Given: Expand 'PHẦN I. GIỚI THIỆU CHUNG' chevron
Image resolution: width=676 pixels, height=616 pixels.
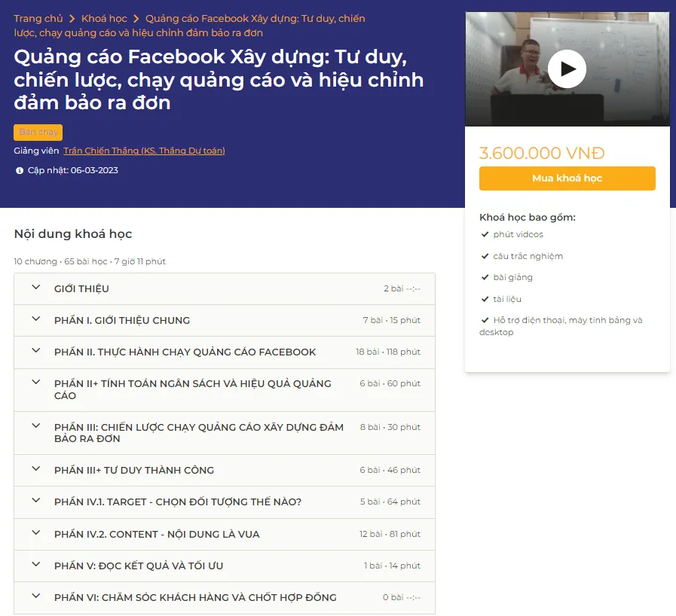Looking at the screenshot, I should pyautogui.click(x=35, y=319).
